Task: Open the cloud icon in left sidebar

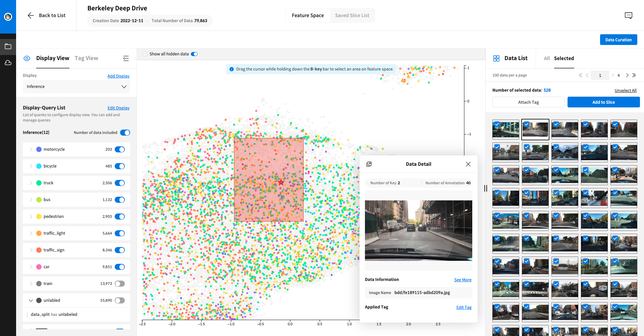Action: click(x=8, y=63)
